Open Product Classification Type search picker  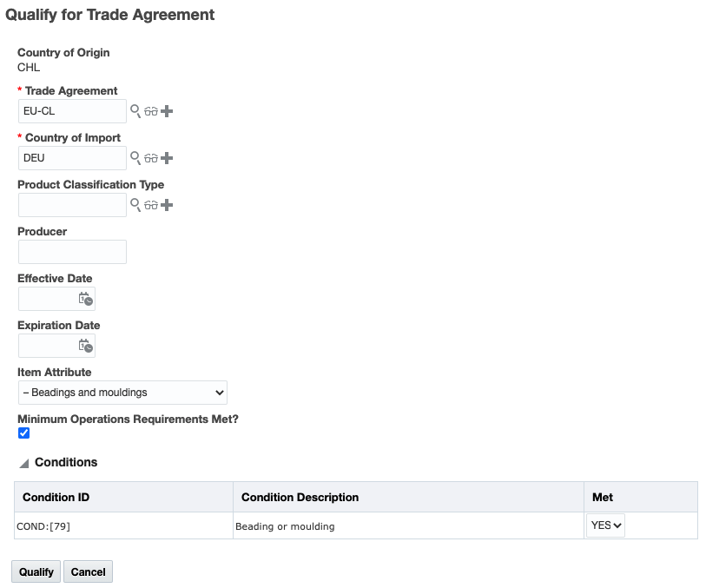tap(135, 205)
